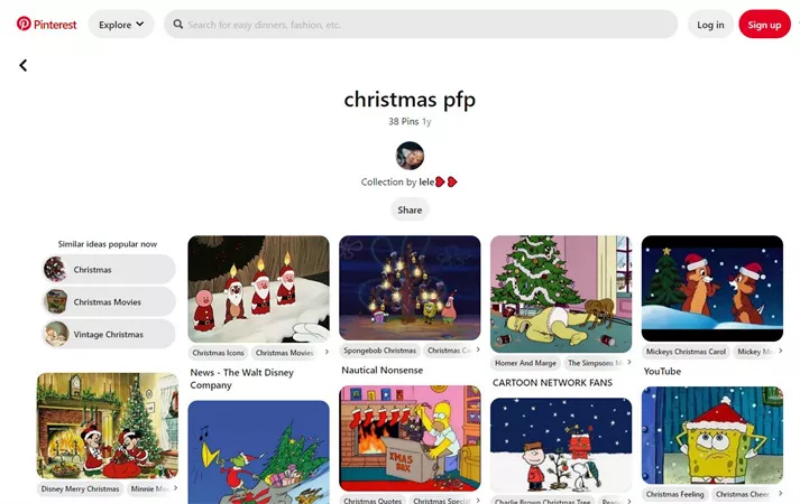Open the Explore dropdown menu
The width and height of the screenshot is (800, 504).
pos(121,24)
